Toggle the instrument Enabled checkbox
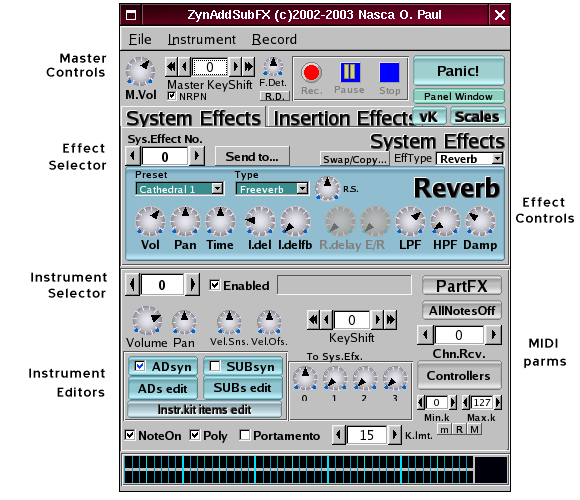 215,285
